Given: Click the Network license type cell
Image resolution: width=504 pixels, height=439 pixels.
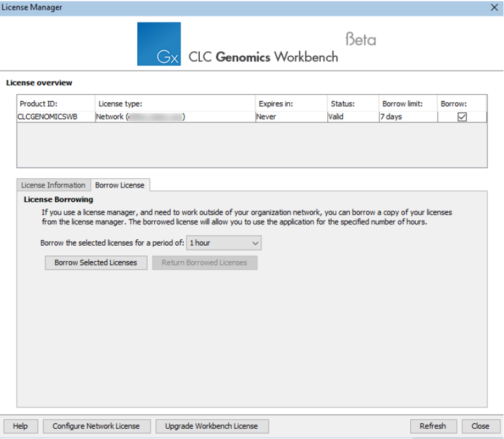Looking at the screenshot, I should click(175, 117).
